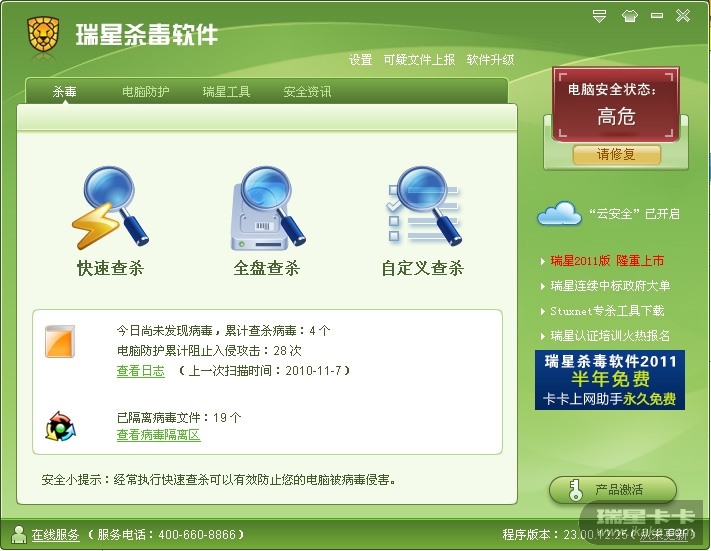Open the 在线服务 online service link

tap(55, 535)
